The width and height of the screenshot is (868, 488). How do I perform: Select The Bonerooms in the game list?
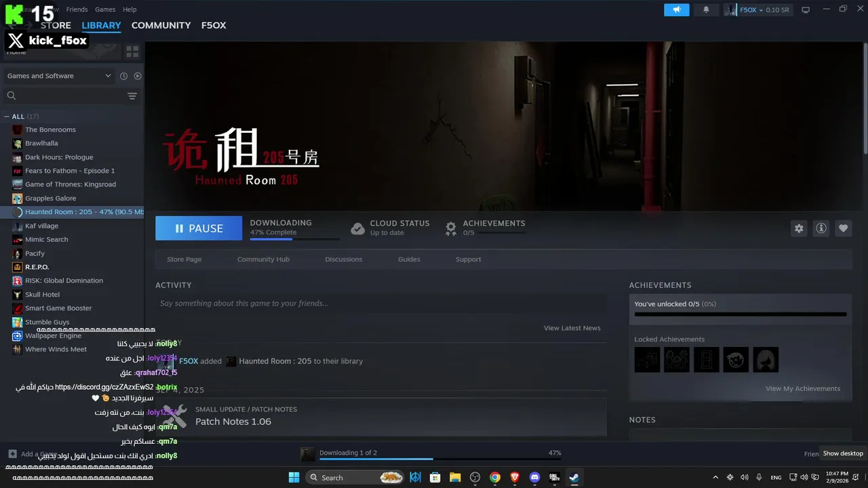(50, 129)
